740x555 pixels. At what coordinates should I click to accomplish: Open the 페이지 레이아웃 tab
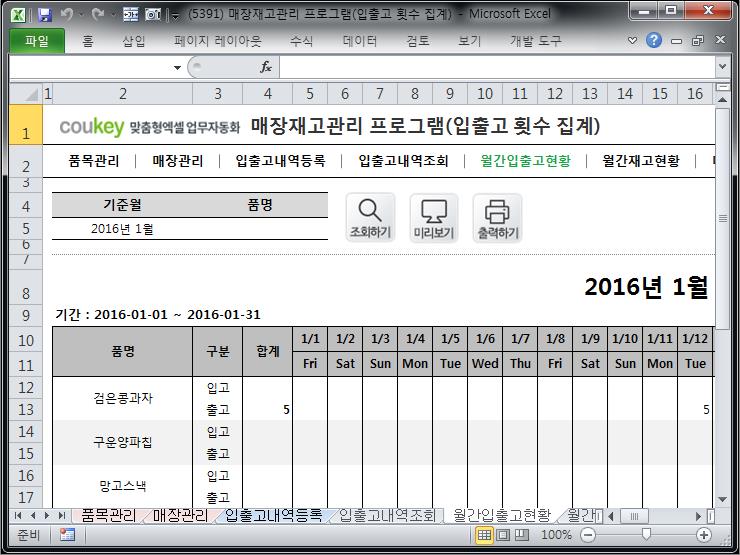(x=218, y=41)
